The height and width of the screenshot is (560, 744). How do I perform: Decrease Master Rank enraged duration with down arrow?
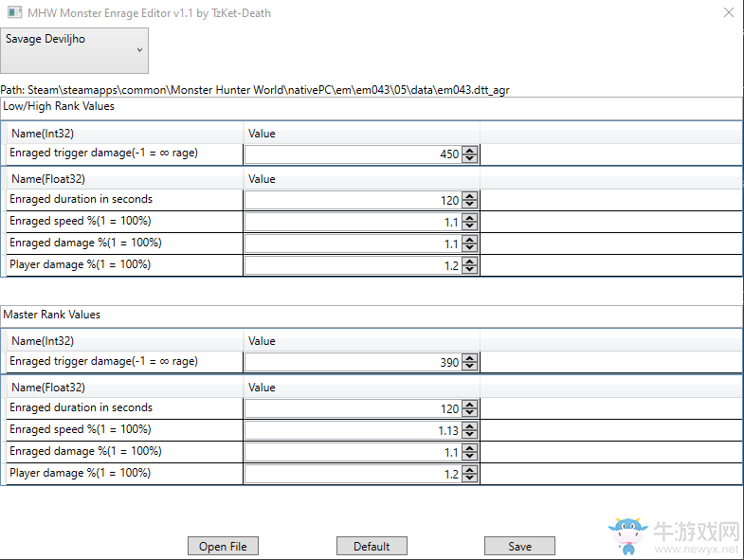point(470,413)
